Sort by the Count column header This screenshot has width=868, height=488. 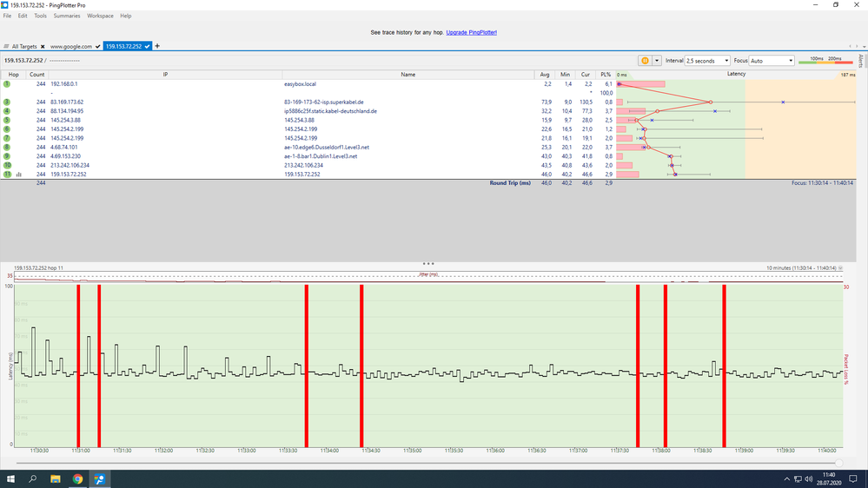37,75
